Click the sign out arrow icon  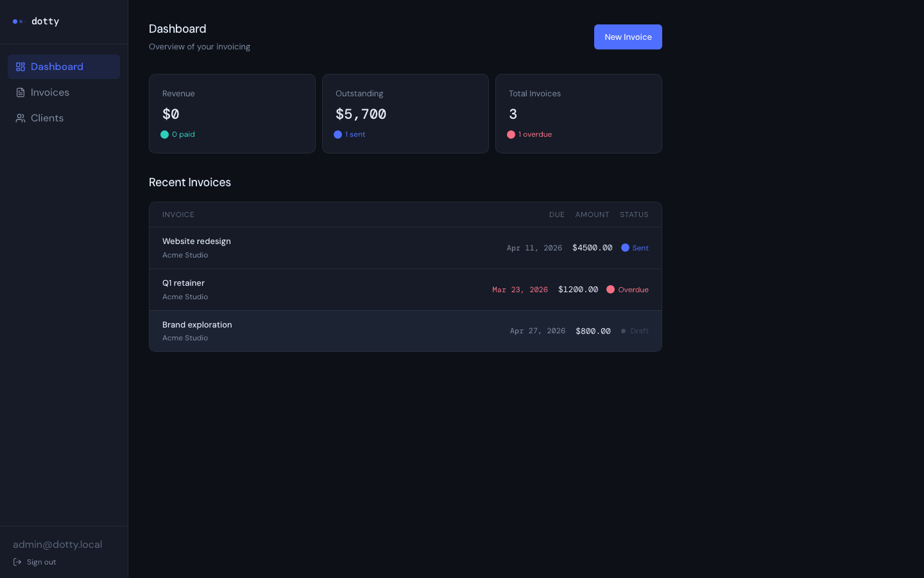coord(16,561)
